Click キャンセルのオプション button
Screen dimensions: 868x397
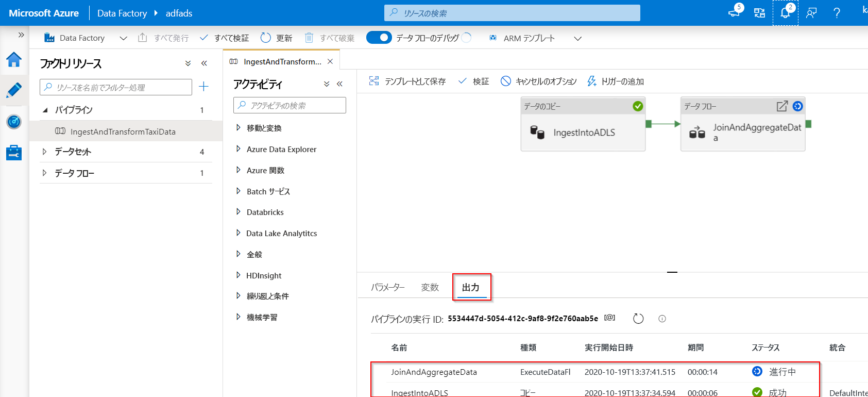tap(539, 81)
